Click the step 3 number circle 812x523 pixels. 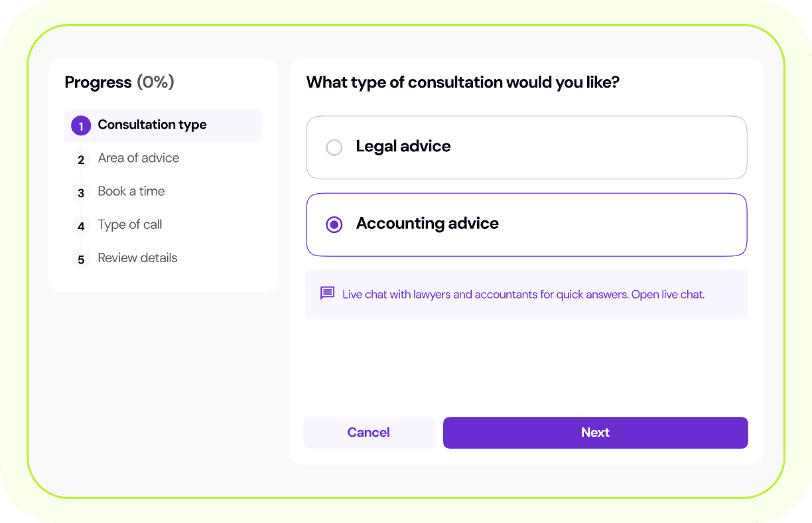[x=81, y=192]
